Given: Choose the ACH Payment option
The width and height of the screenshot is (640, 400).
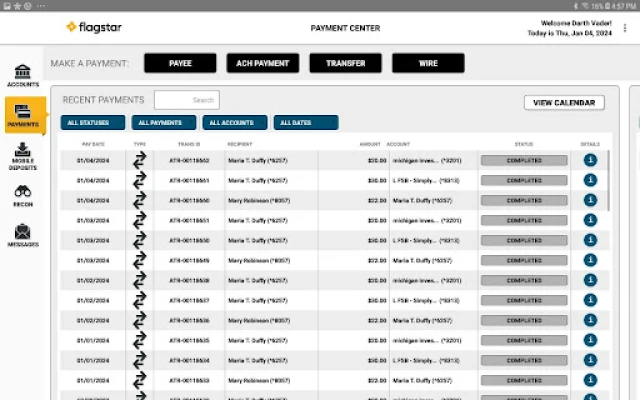Looking at the screenshot, I should pyautogui.click(x=262, y=64).
